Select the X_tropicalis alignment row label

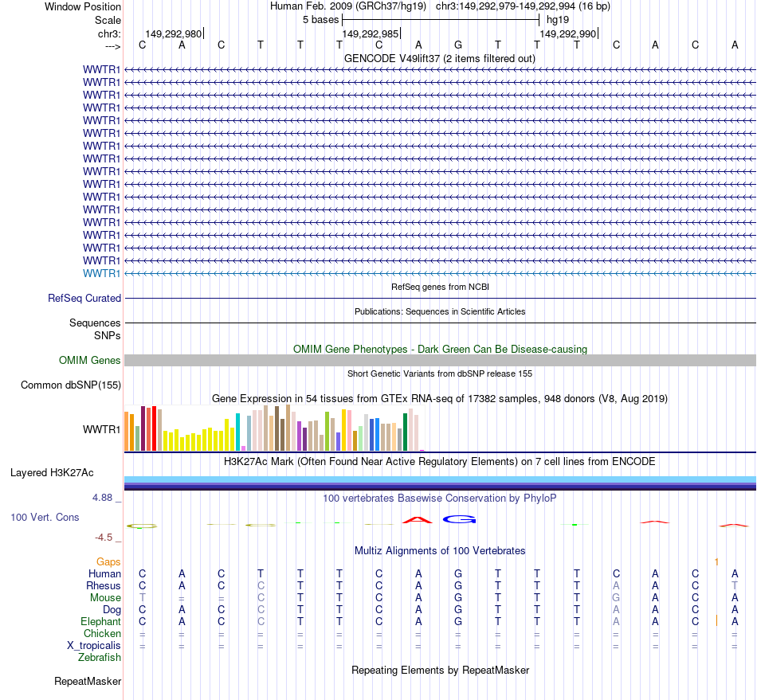click(x=94, y=646)
